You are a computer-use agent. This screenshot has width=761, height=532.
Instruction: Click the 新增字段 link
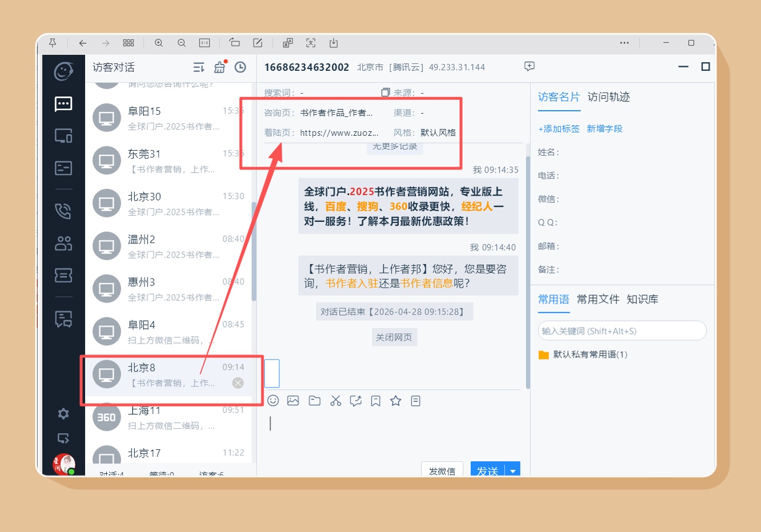604,129
